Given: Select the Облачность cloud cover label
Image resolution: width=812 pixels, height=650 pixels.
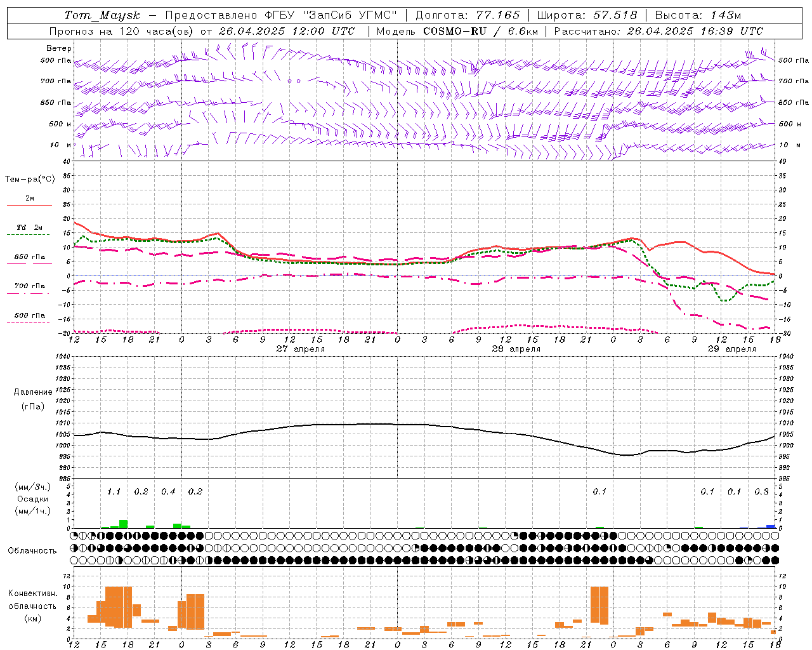Looking at the screenshot, I should coord(32,550).
